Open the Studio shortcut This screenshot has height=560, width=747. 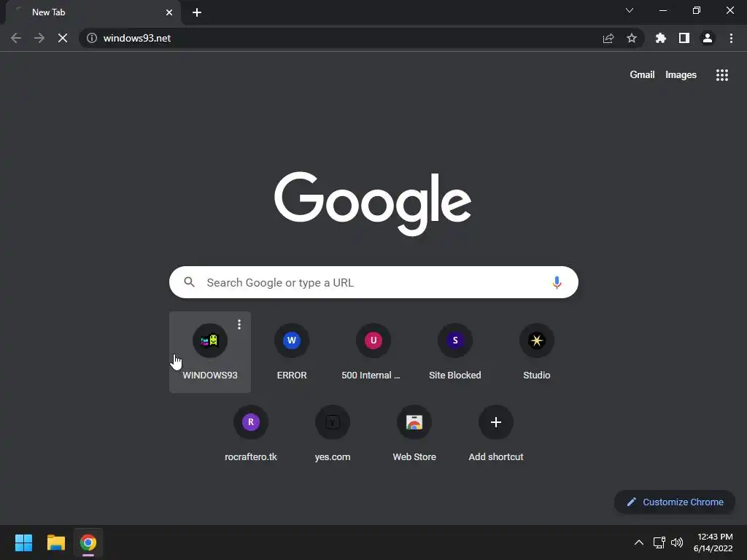pyautogui.click(x=536, y=352)
